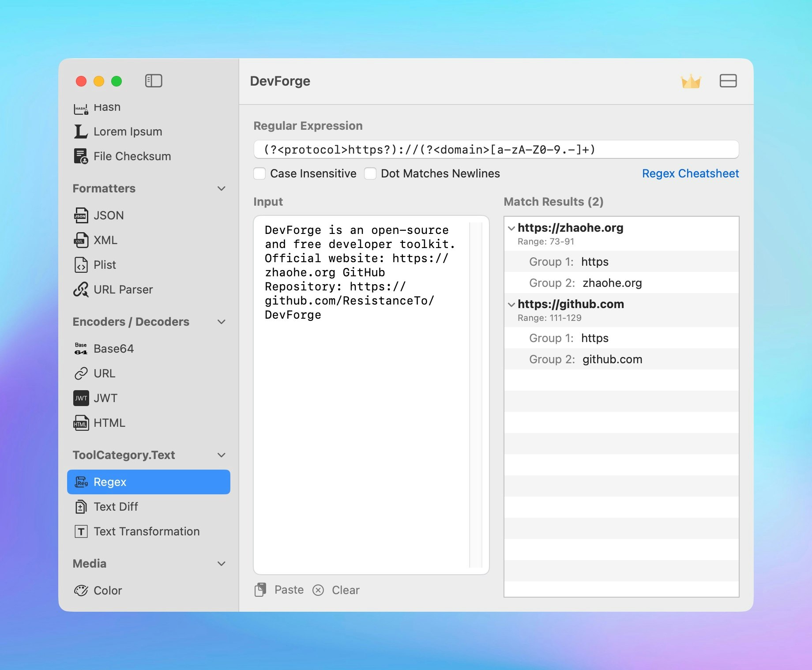Click the gold crown premium icon
This screenshot has height=670, width=812.
click(x=691, y=81)
